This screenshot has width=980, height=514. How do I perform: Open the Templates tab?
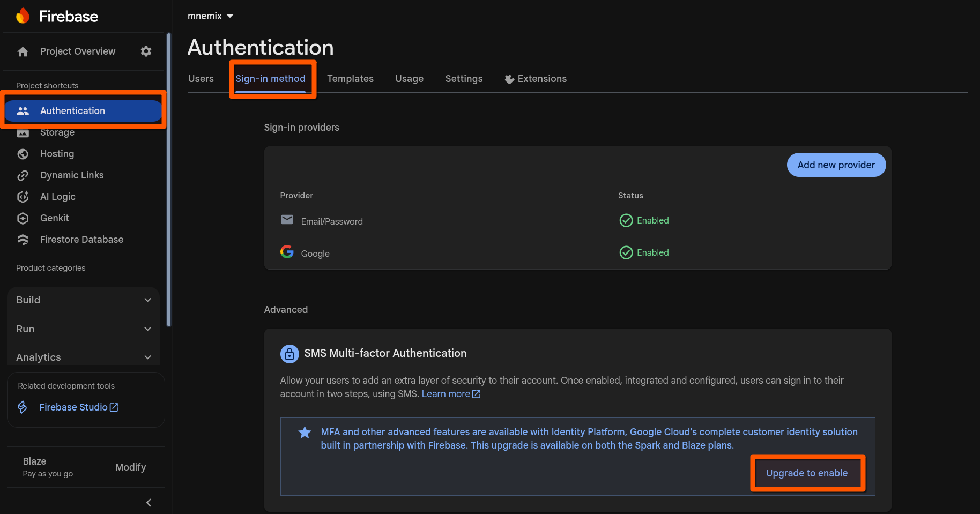(350, 78)
